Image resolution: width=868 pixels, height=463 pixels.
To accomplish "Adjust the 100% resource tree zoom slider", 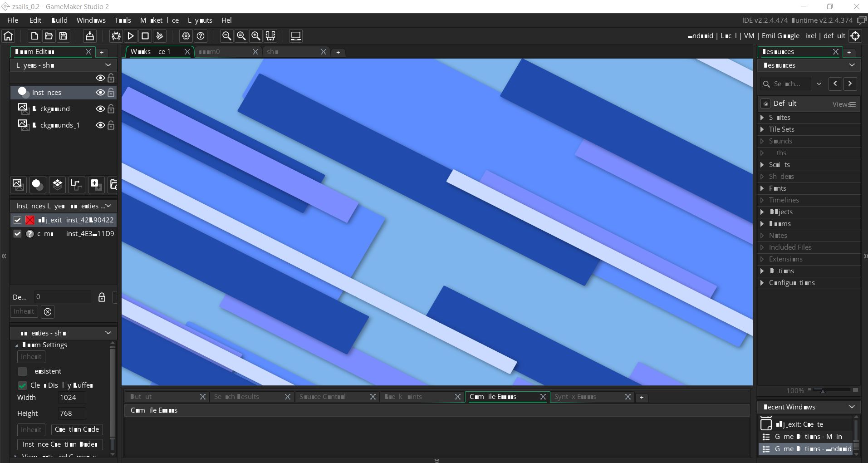I will click(x=823, y=390).
